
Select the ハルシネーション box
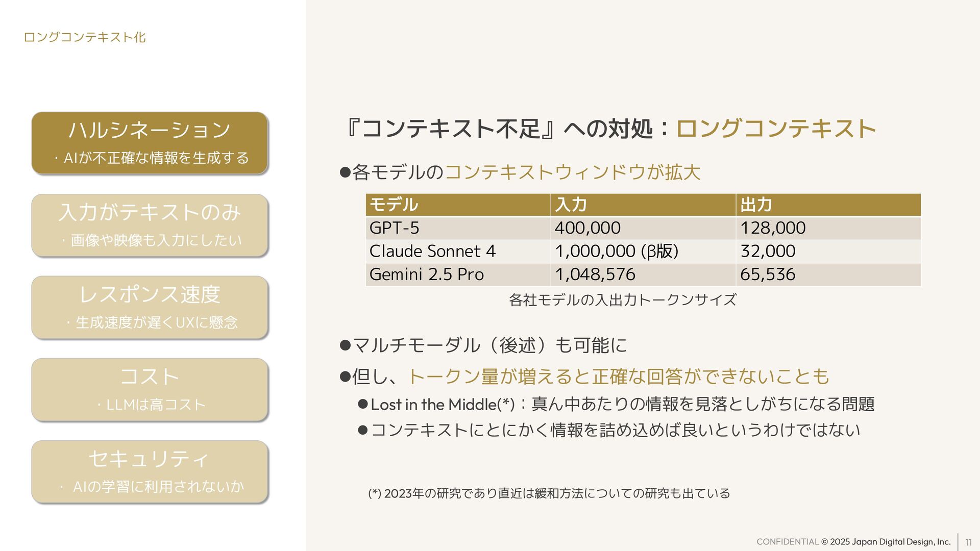click(150, 143)
